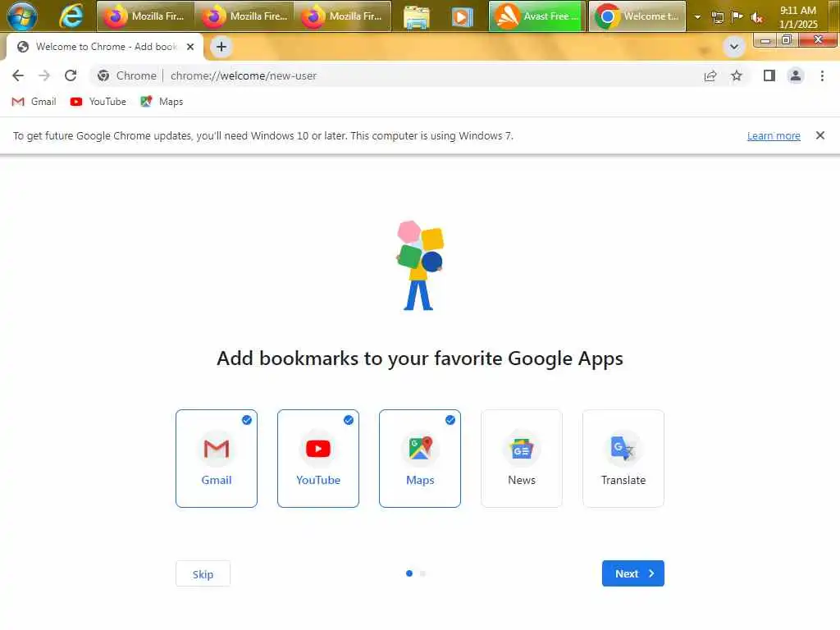840x630 pixels.
Task: Switch to first Mozilla Firefox taskbar window
Action: [x=146, y=16]
